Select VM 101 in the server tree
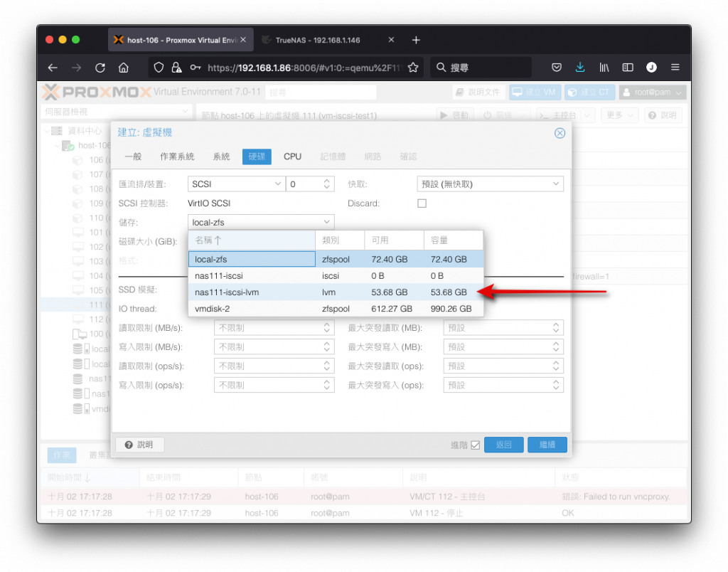This screenshot has width=728, height=572. [92, 233]
